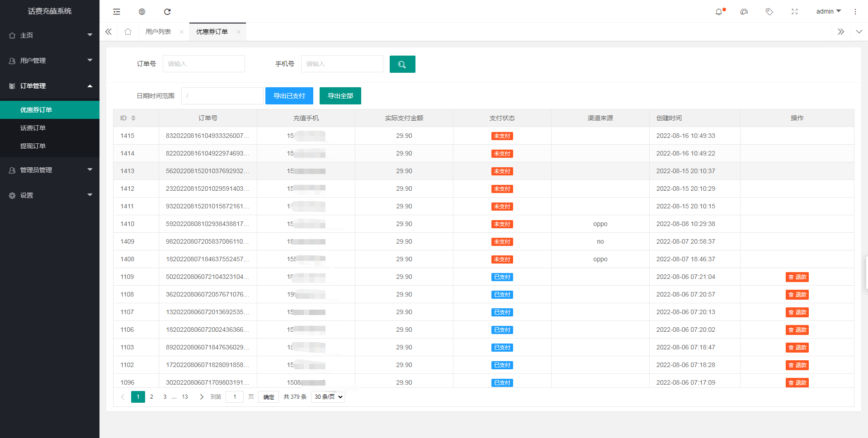868x438 pixels.
Task: Click 退款 in row 1102
Action: click(797, 365)
